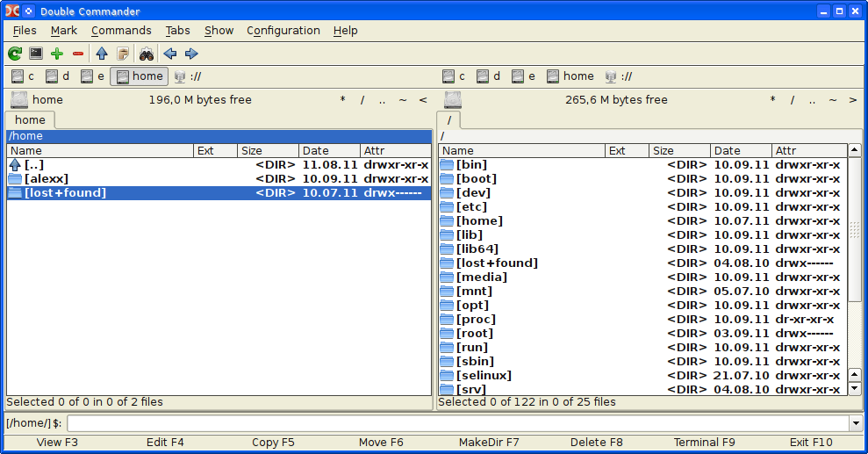Select home drive in right drive bar
Screen dimensions: 868x454
pyautogui.click(x=570, y=76)
